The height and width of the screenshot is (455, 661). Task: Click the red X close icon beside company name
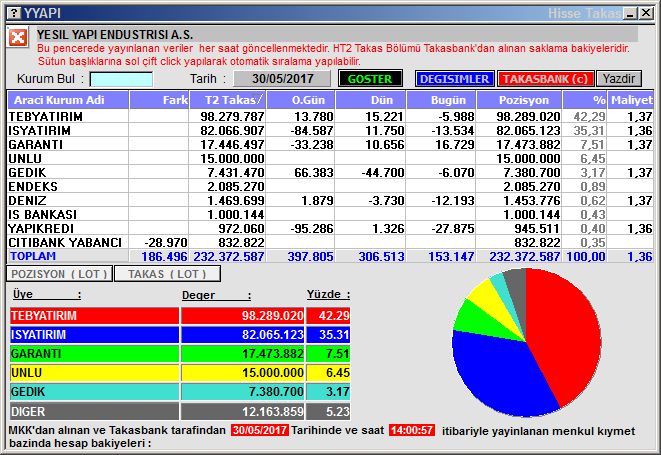[x=18, y=38]
